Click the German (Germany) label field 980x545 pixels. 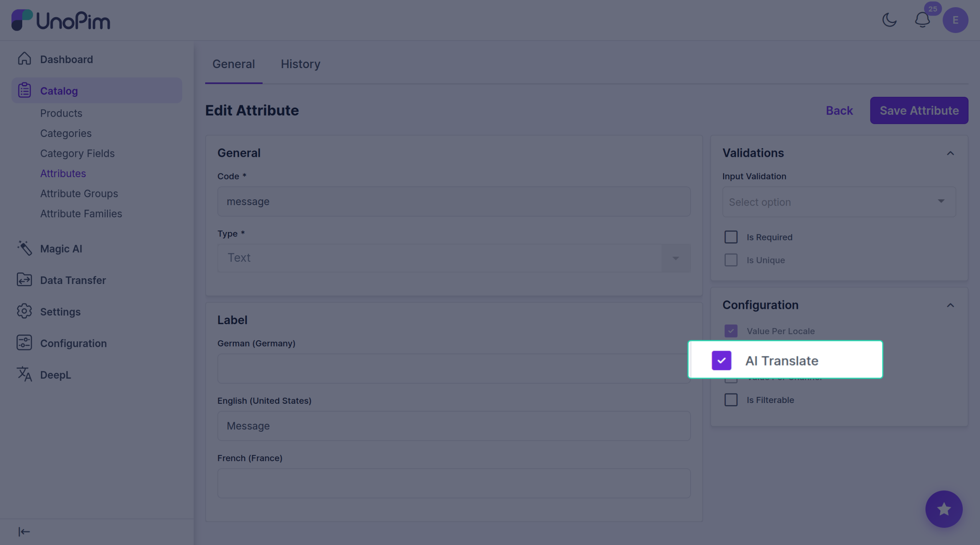[x=454, y=369]
